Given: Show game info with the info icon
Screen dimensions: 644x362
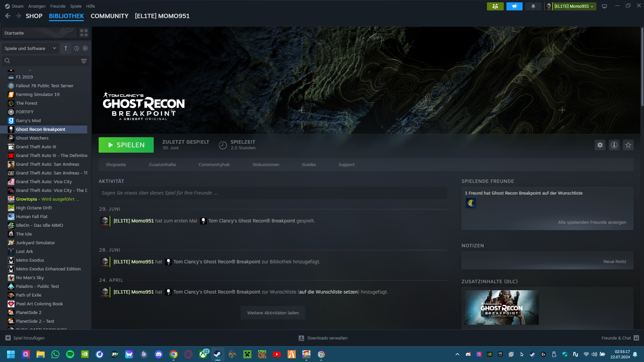Looking at the screenshot, I should (x=614, y=145).
